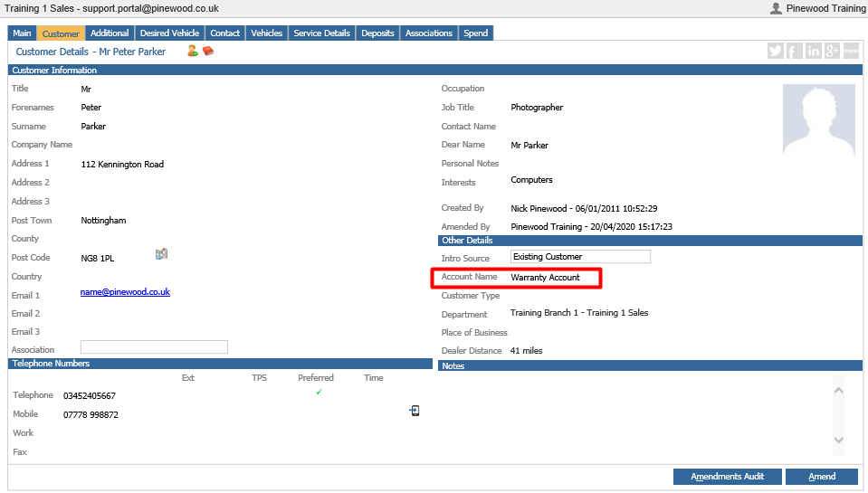This screenshot has height=493, width=868.
Task: Open the red book icon
Action: coord(208,51)
